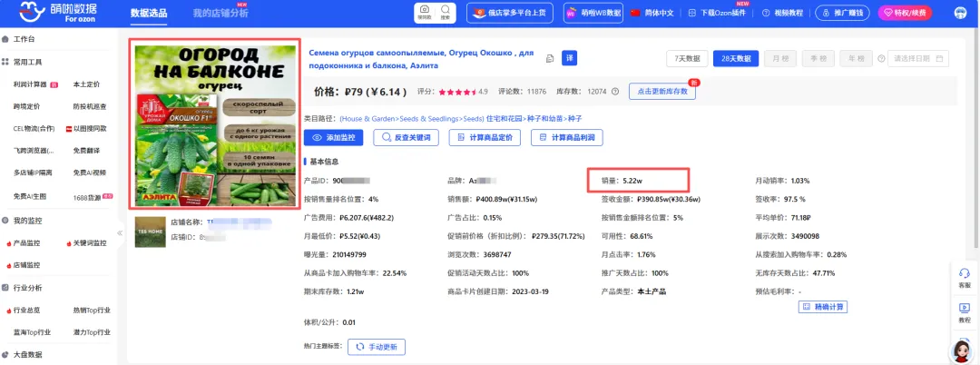Open 店铺监控 in sidebar

(x=26, y=265)
